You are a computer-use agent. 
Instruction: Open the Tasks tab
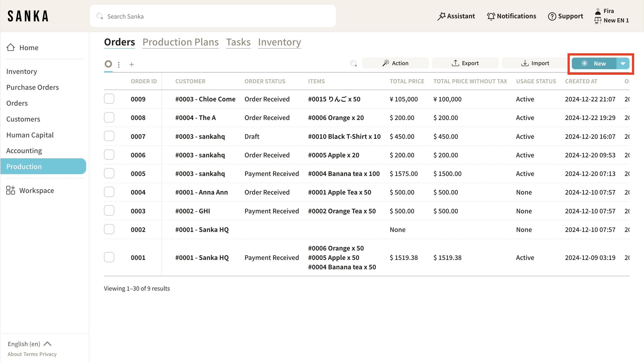(238, 42)
